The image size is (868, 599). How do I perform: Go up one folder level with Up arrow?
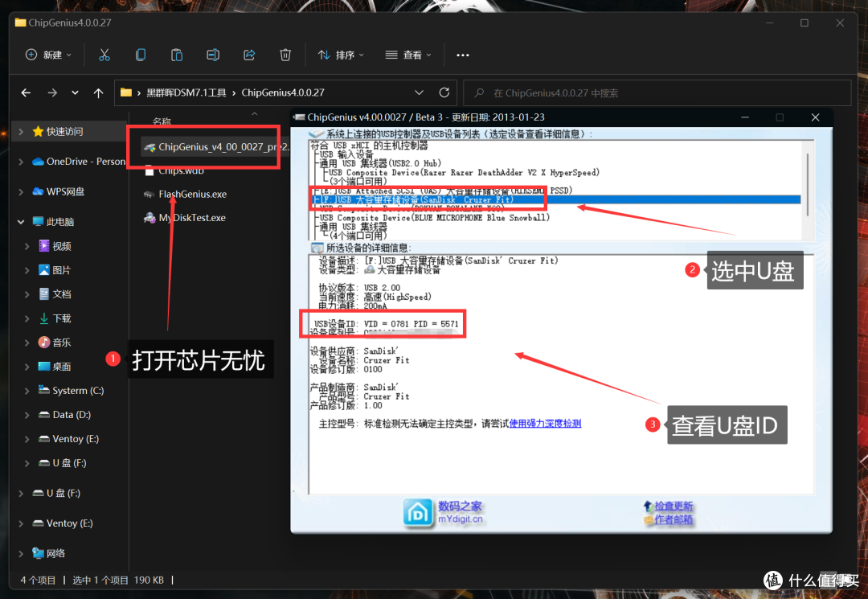click(x=98, y=93)
